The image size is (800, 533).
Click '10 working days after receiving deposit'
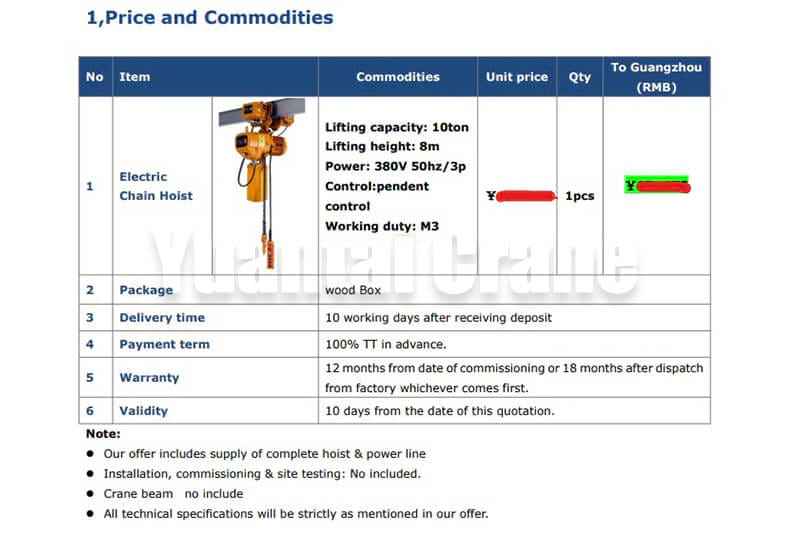[439, 318]
